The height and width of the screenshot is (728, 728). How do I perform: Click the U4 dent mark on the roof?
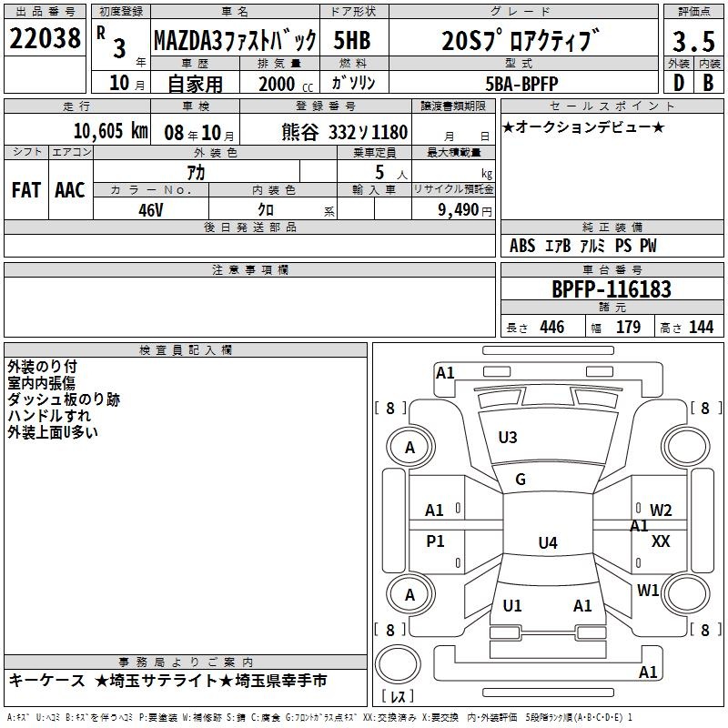click(x=548, y=542)
